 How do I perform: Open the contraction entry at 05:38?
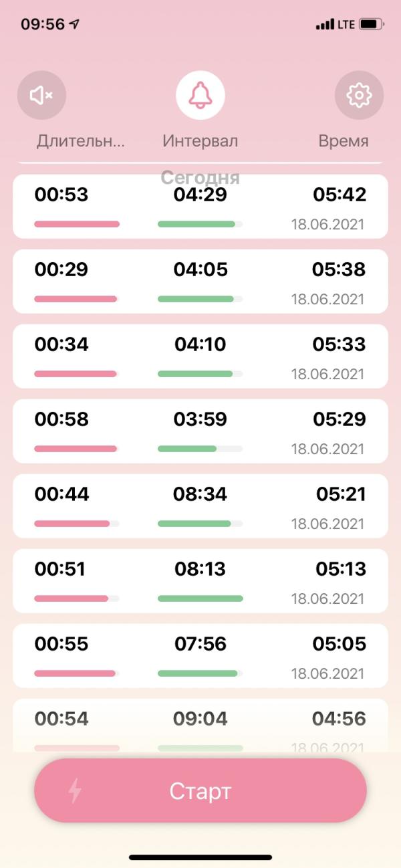(x=200, y=282)
